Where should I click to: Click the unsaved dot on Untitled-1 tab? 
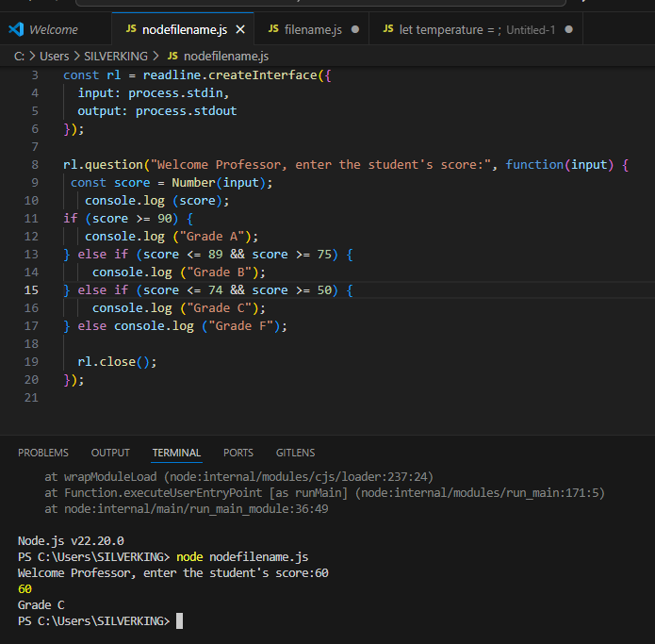(x=568, y=29)
